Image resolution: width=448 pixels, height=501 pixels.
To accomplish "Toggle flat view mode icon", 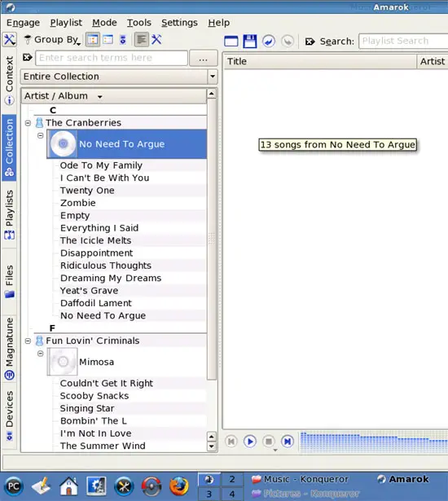I will [108, 40].
